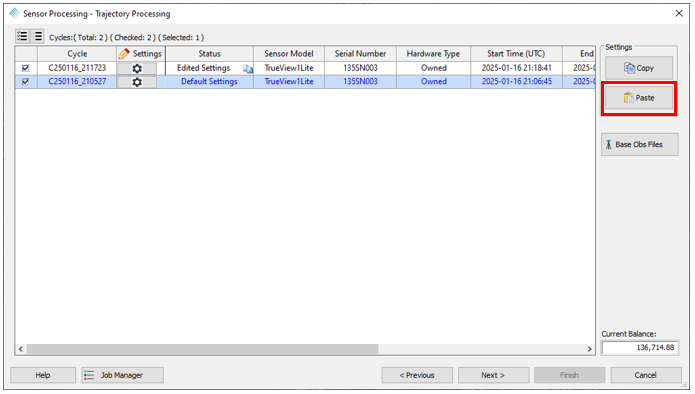The height and width of the screenshot is (394, 695).
Task: Click TrueView1Lite in the Edited Settings row
Action: [x=289, y=68]
